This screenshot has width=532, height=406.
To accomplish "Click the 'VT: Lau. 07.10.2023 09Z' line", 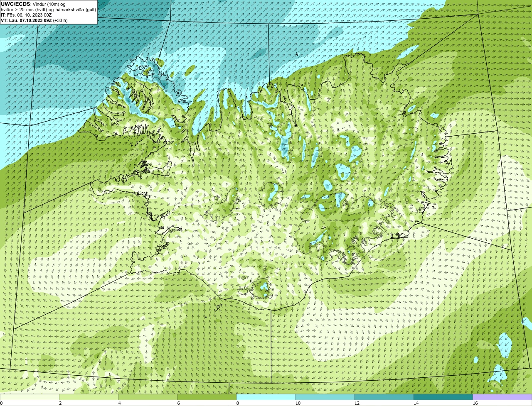I will click(26, 20).
